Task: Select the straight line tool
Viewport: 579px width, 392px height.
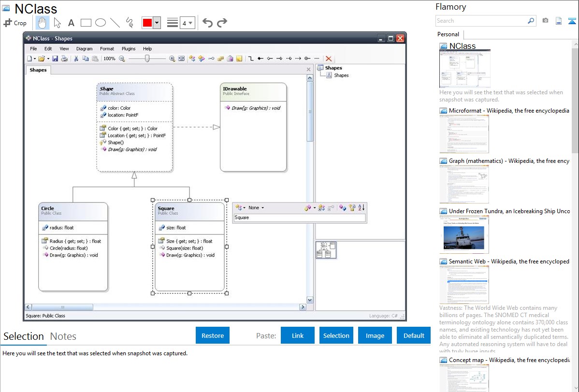Action: tap(115, 23)
